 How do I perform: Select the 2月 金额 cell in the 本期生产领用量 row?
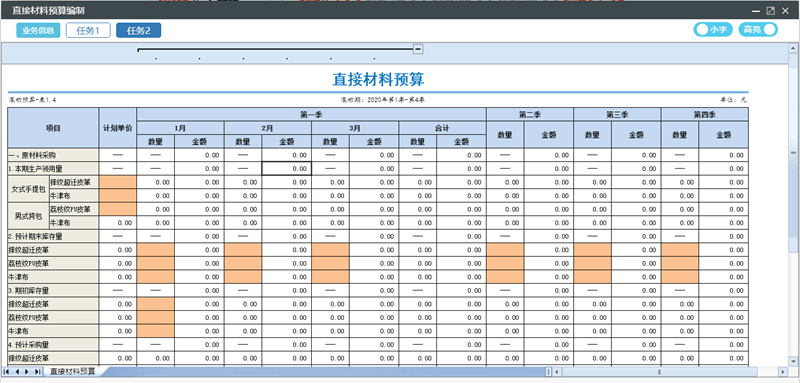(287, 169)
